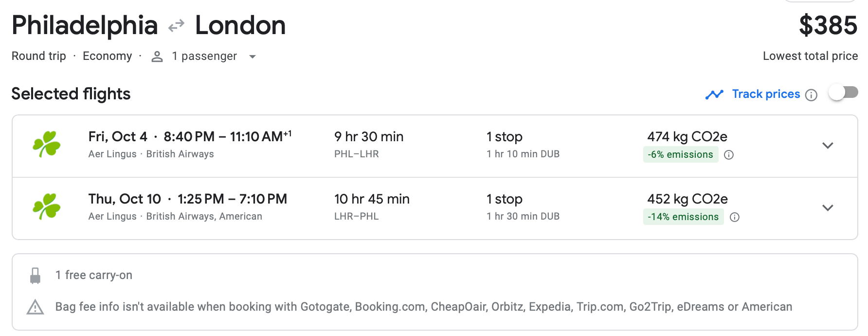This screenshot has height=336, width=868.
Task: Select the -6% emissions badge
Action: (681, 154)
